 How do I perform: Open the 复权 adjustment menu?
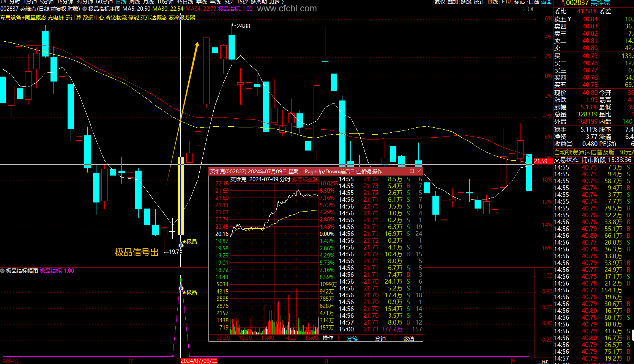(440, 2)
